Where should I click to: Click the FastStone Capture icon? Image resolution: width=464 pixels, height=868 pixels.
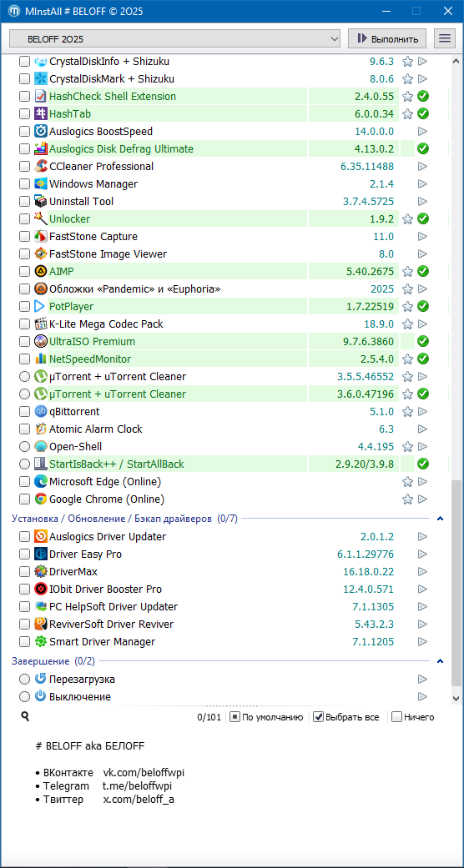(x=40, y=236)
